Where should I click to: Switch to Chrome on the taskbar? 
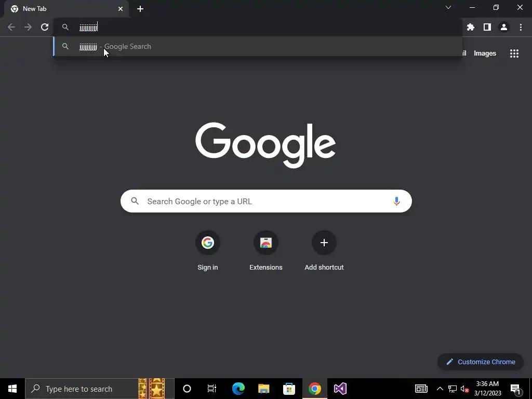[314, 389]
